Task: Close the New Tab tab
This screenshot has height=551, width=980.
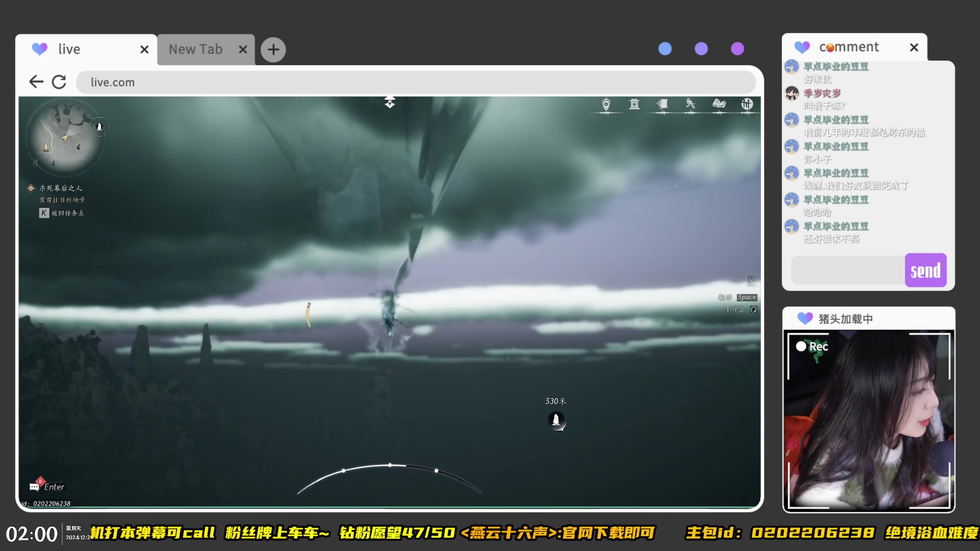Action: 243,49
